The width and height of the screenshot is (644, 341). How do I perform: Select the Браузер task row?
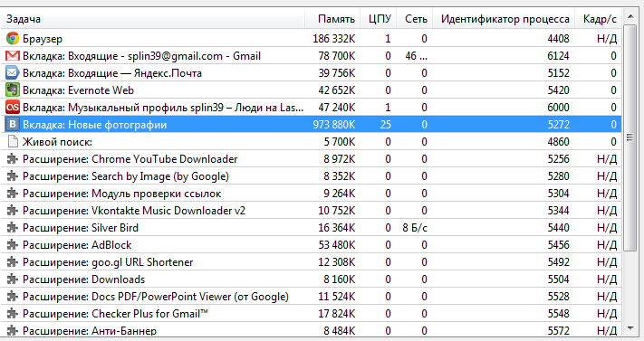click(312, 39)
